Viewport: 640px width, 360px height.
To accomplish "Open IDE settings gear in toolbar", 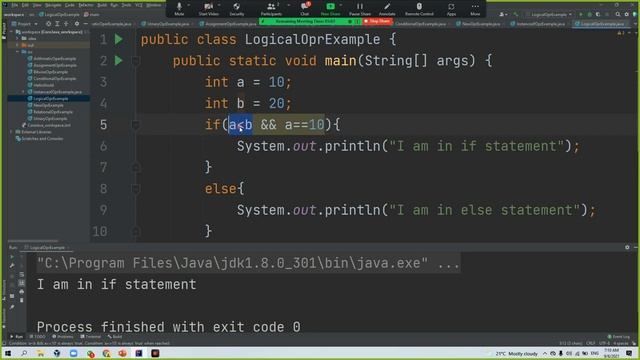I will 627,14.
